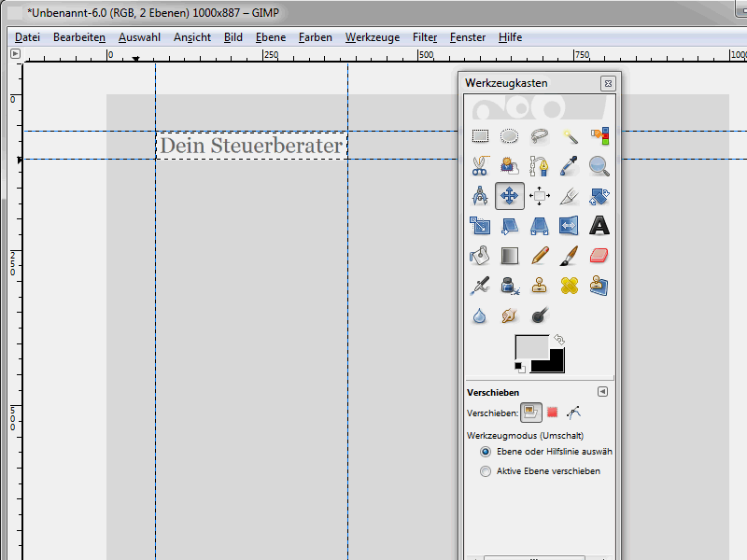Select the Free Select lasso tool
The image size is (747, 560).
coord(540,136)
